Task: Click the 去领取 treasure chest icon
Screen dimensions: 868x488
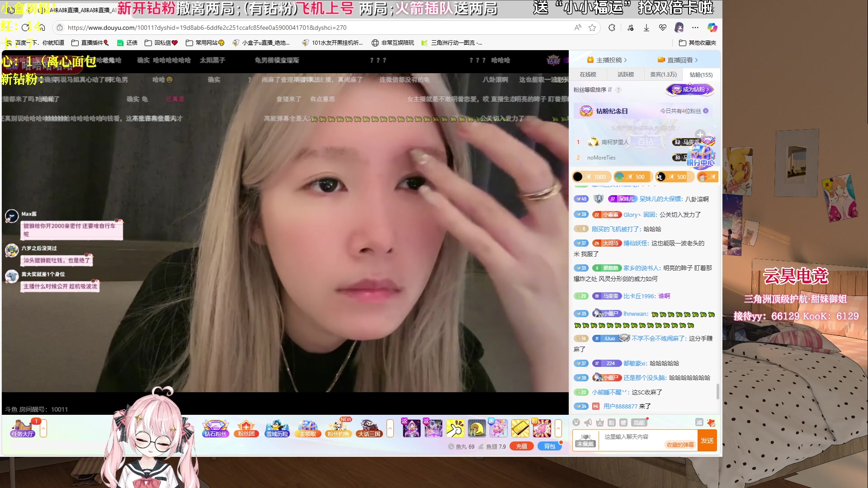Action: (308, 428)
